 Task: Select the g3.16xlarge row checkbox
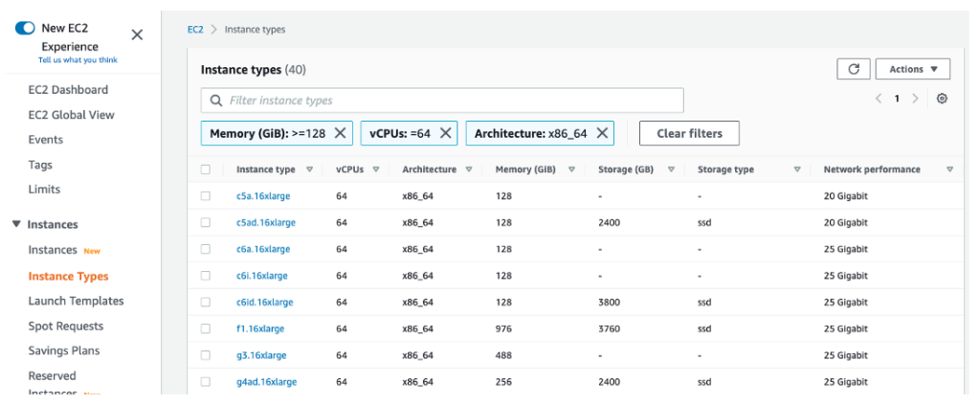(206, 355)
